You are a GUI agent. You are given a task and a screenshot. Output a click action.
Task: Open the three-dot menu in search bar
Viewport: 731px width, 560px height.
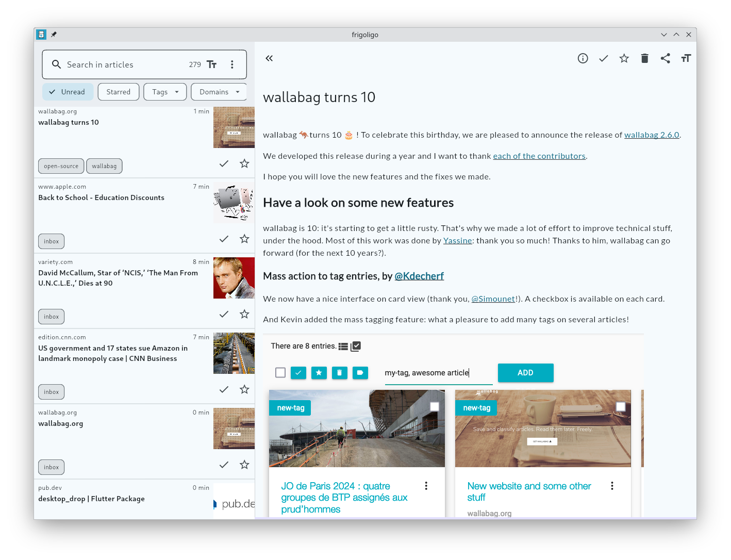(x=232, y=64)
